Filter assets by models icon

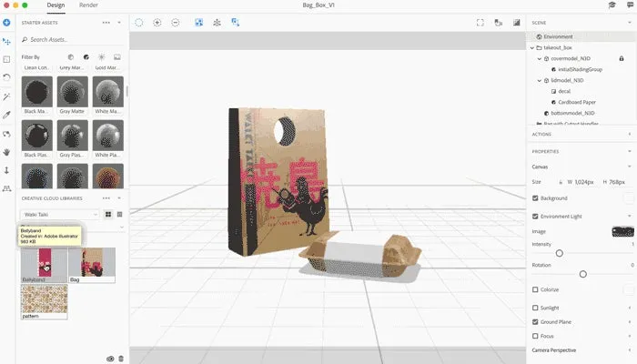click(x=71, y=57)
